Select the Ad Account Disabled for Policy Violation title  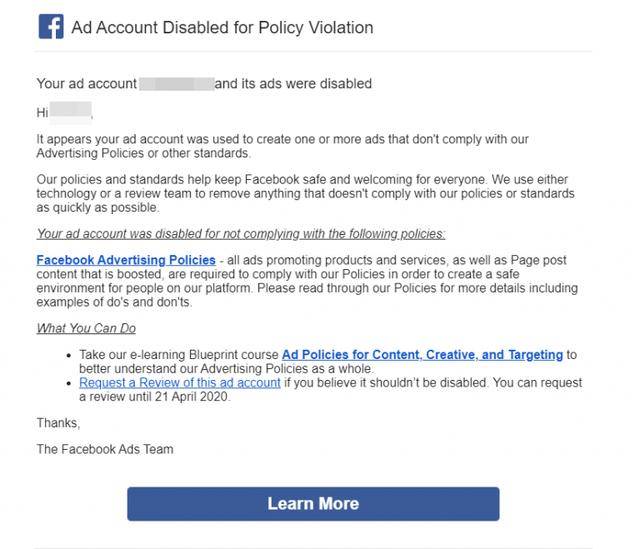coord(222,28)
